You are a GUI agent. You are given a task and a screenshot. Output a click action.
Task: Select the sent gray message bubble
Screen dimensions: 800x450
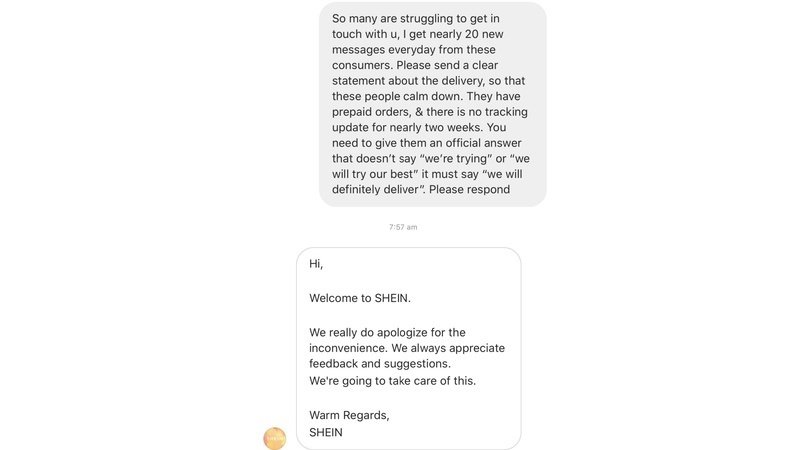[432, 104]
